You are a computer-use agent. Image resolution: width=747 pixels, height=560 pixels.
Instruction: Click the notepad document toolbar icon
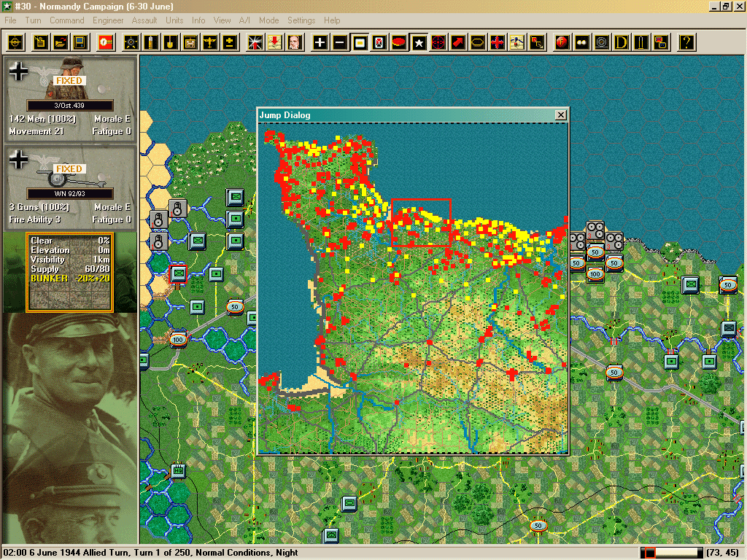pyautogui.click(x=41, y=42)
